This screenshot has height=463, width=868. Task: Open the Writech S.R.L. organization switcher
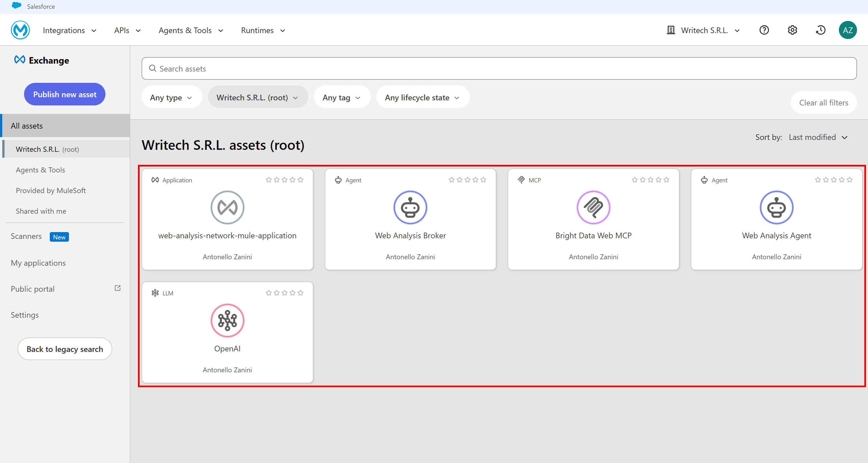point(703,30)
